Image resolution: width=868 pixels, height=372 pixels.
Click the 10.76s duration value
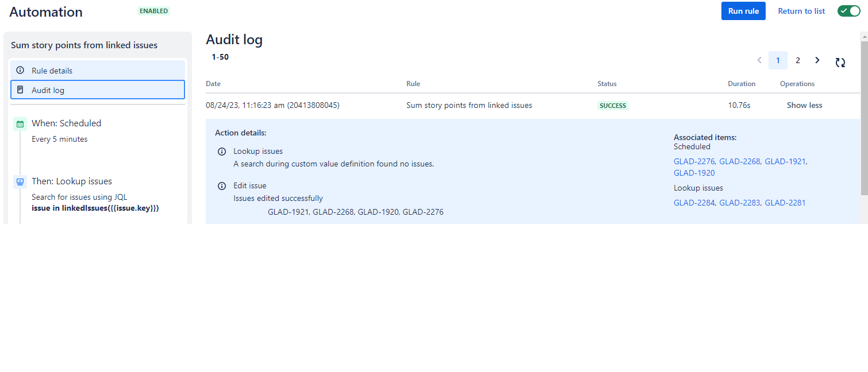click(x=739, y=106)
